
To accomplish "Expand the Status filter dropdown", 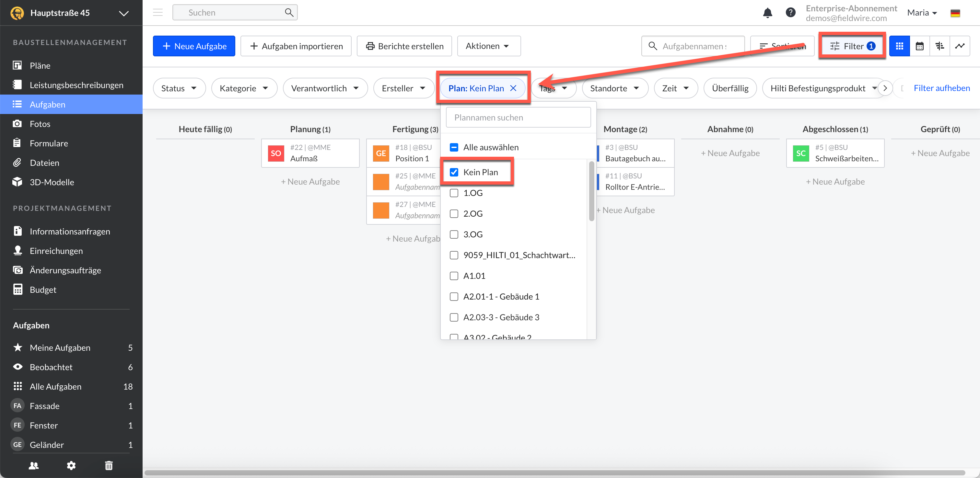I will coord(179,88).
